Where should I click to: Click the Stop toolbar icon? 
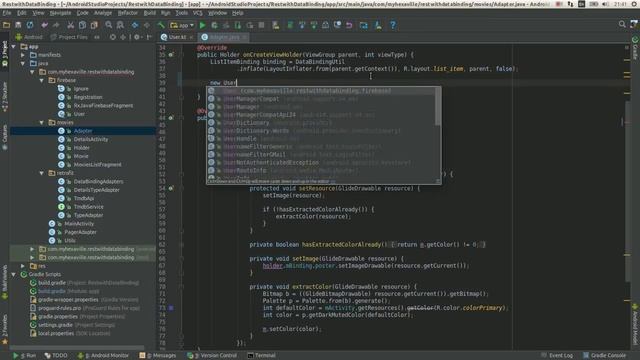262,25
